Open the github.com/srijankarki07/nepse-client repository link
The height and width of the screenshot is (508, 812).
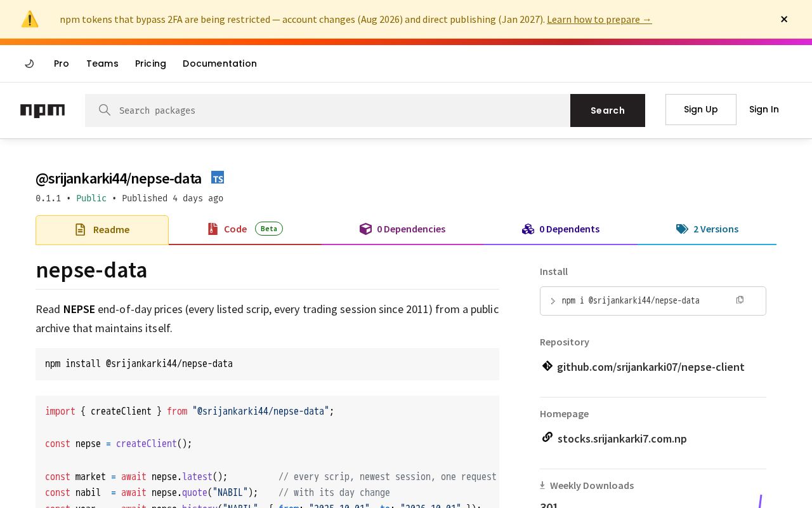coord(650,367)
